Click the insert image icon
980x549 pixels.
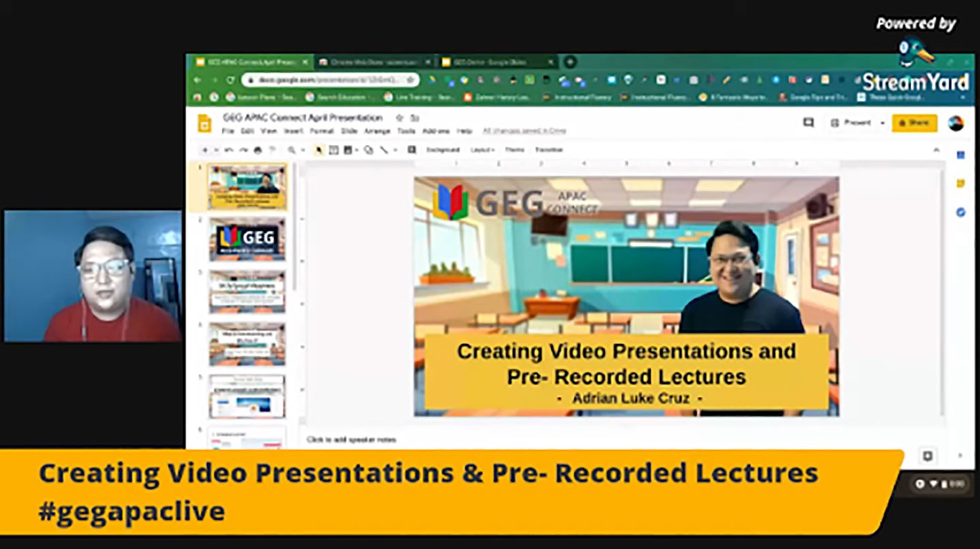click(x=348, y=150)
